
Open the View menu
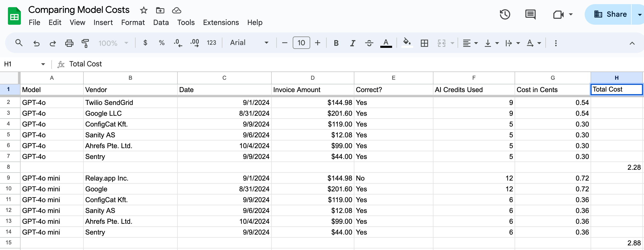point(77,23)
